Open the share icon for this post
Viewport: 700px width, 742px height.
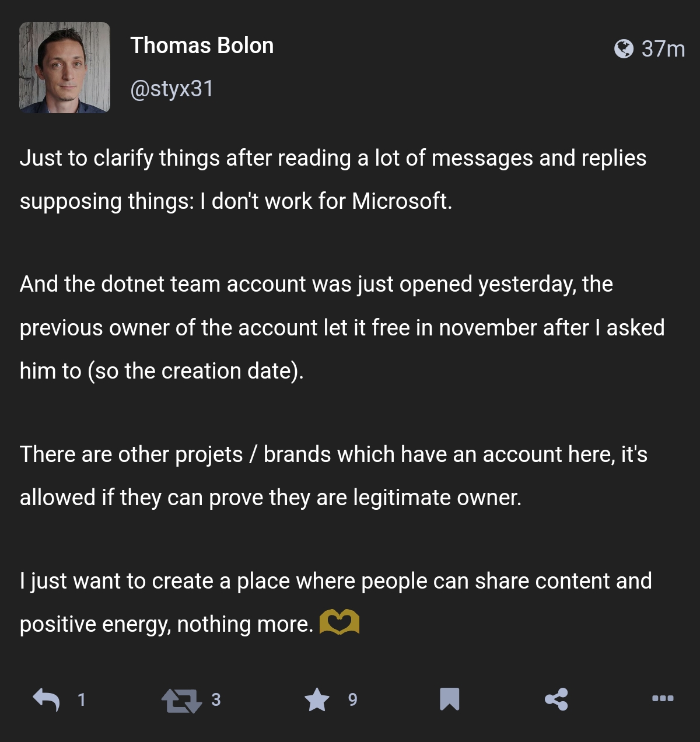point(556,699)
